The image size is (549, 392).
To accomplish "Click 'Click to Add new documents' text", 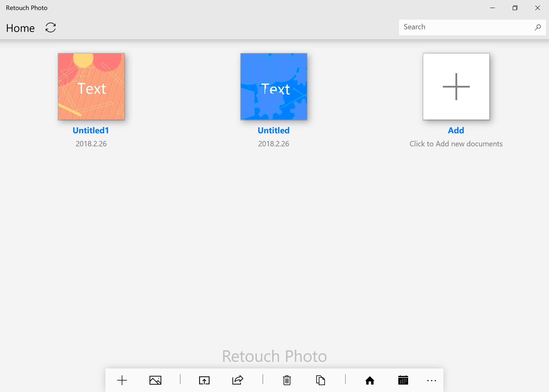I will click(456, 144).
